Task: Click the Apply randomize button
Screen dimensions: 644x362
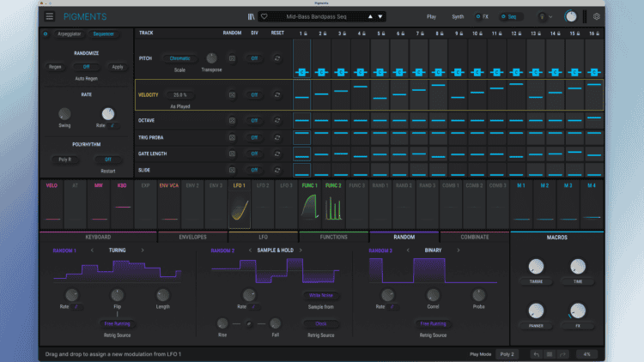Action: (x=118, y=67)
